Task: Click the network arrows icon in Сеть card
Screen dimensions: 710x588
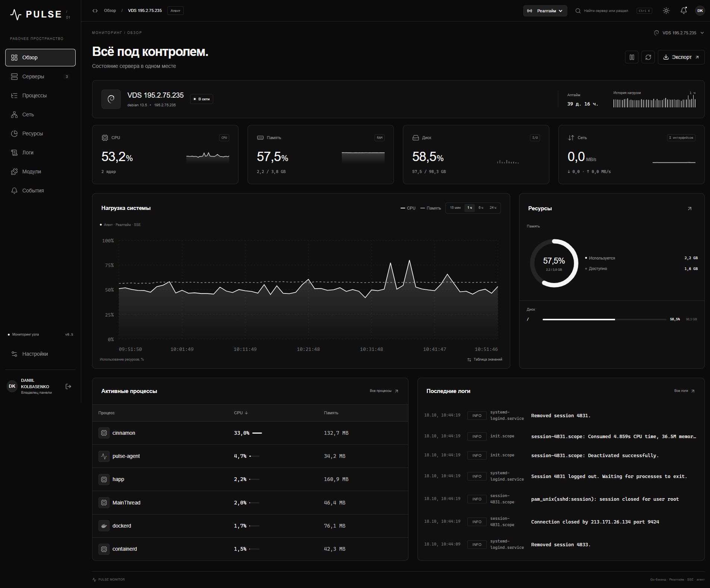Action: 571,138
